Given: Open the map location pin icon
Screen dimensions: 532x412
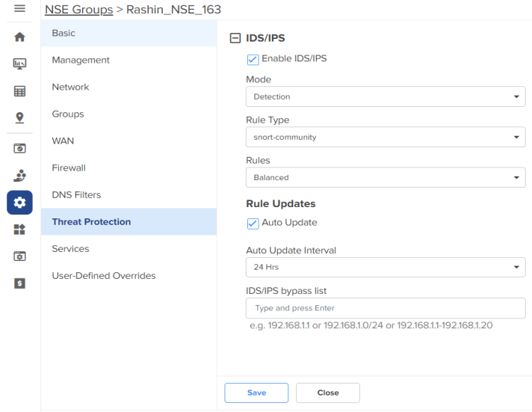Looking at the screenshot, I should point(19,117).
